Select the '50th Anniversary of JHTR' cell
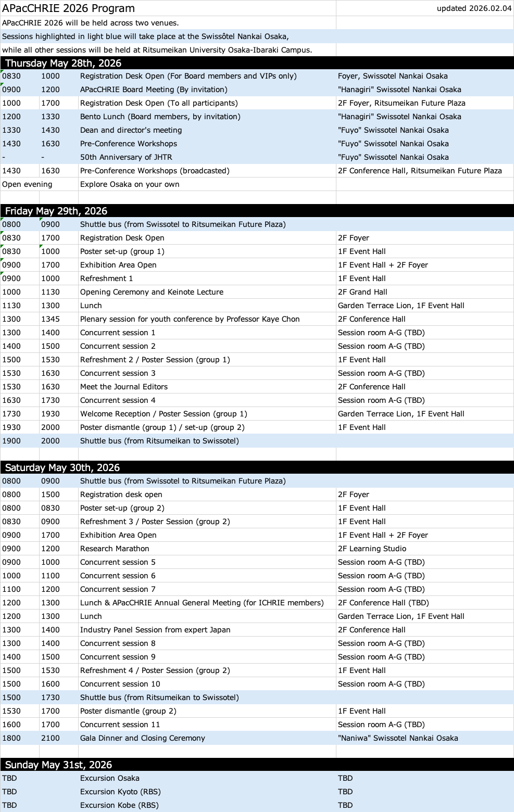 [126, 157]
